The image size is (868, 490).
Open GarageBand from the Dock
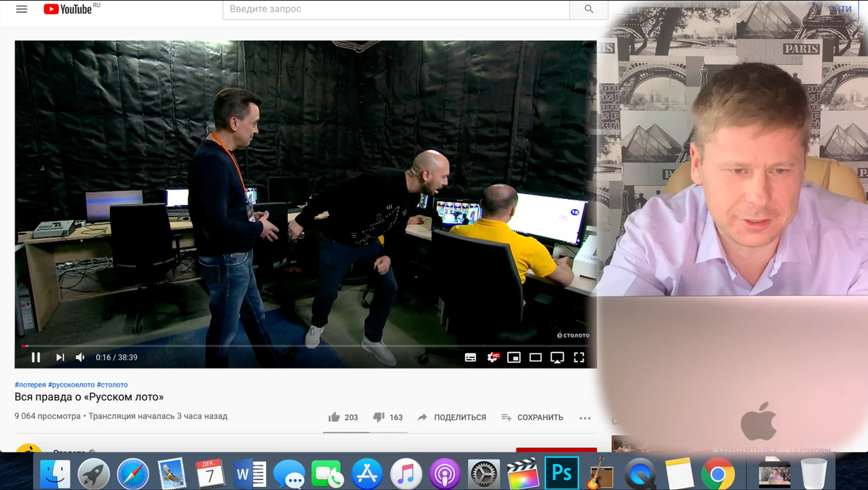tap(600, 474)
